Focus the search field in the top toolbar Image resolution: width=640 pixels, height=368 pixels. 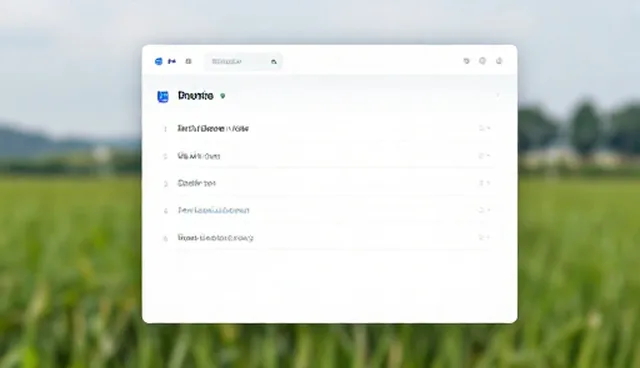coord(243,62)
